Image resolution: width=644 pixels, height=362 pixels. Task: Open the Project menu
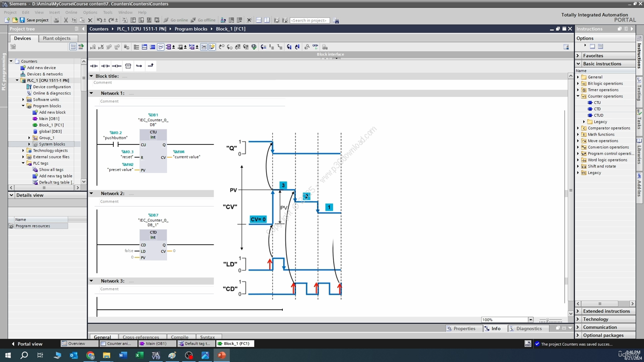(x=10, y=12)
